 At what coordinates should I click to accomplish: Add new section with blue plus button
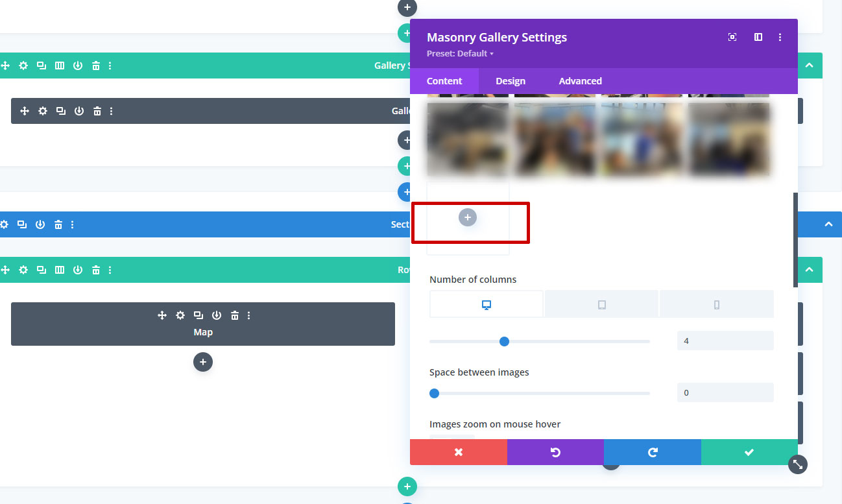(x=403, y=192)
